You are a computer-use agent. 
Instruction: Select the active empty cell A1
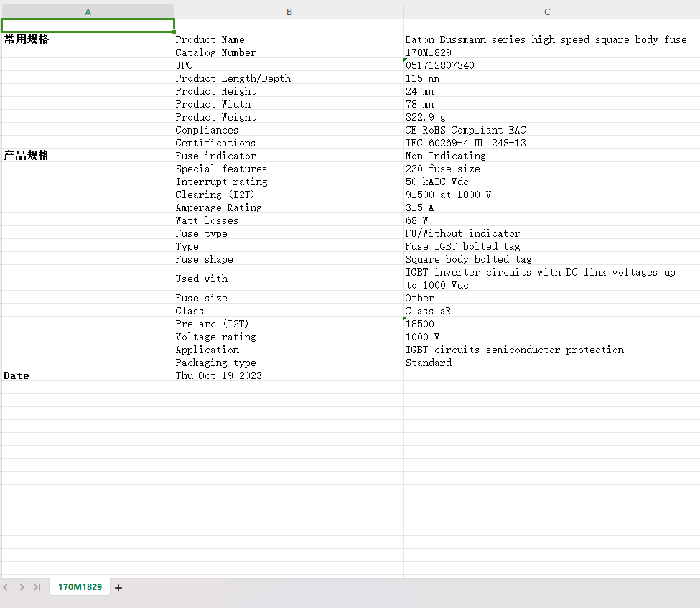click(x=88, y=25)
